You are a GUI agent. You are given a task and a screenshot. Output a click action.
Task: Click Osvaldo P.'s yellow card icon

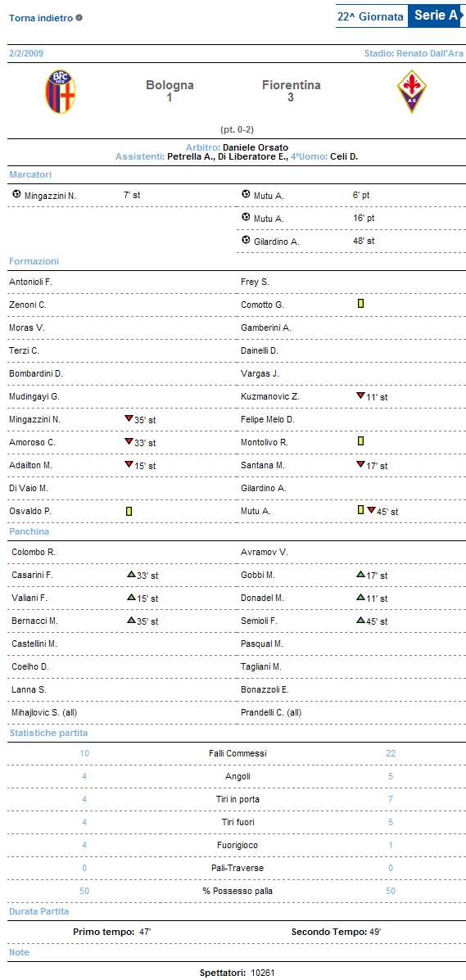129,511
